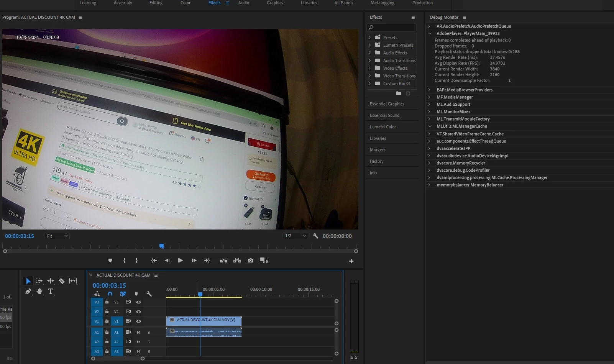Image resolution: width=614 pixels, height=364 pixels.
Task: Lock video track V1
Action: point(107,321)
